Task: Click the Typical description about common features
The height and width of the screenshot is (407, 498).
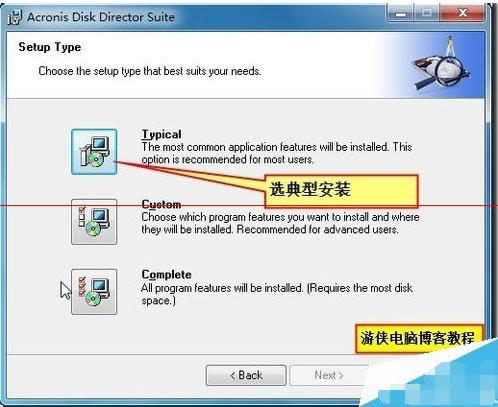Action: pos(277,153)
